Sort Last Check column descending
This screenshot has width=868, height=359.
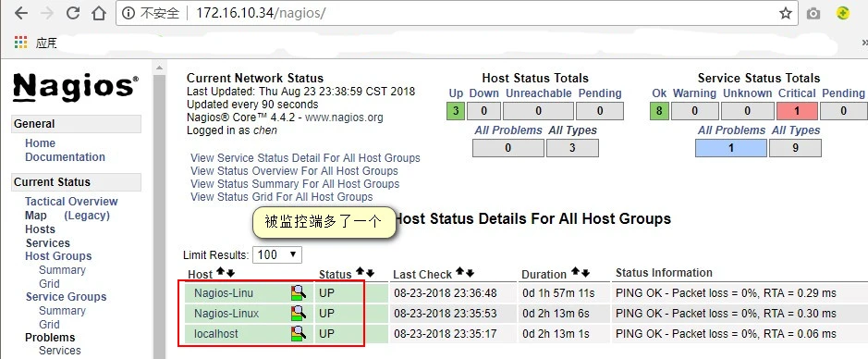(x=470, y=273)
